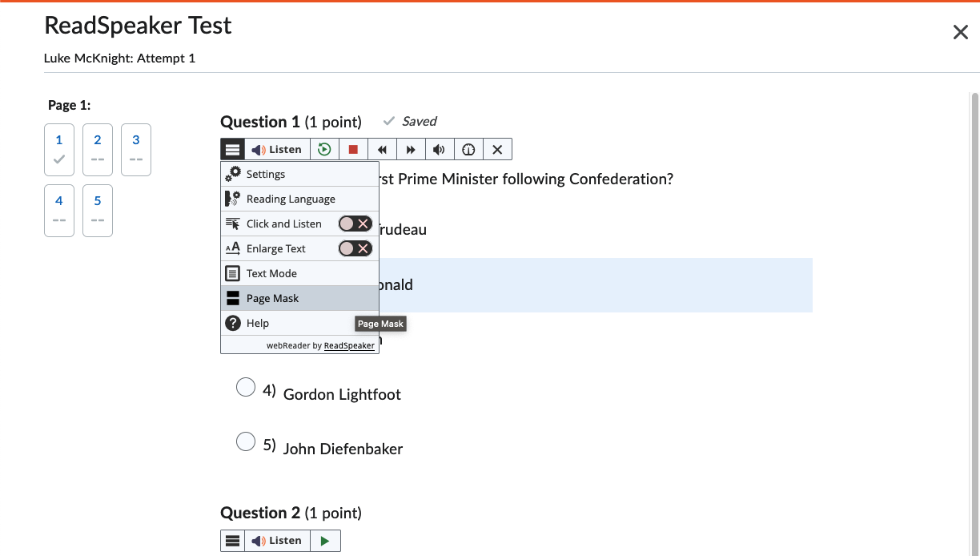Click the stop playback red square

pyautogui.click(x=353, y=149)
